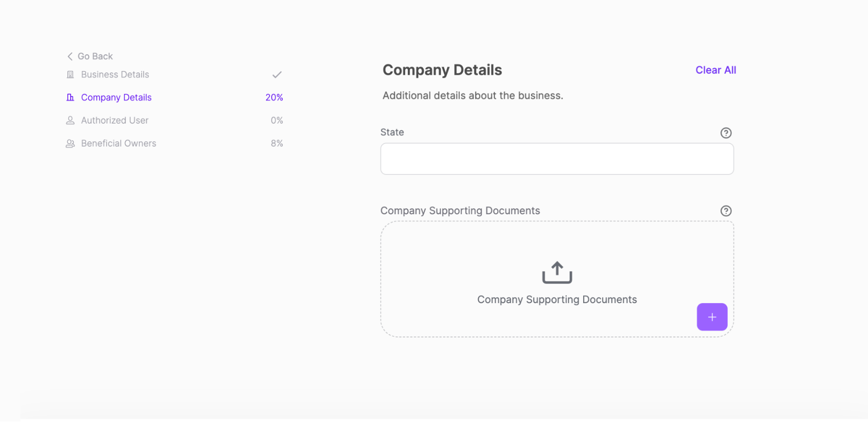Click the 8% Beneficial Owners progress value

[x=277, y=144]
